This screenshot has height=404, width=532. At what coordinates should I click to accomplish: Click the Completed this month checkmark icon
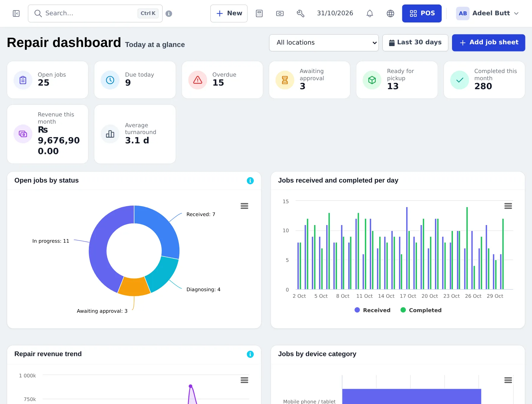[460, 80]
